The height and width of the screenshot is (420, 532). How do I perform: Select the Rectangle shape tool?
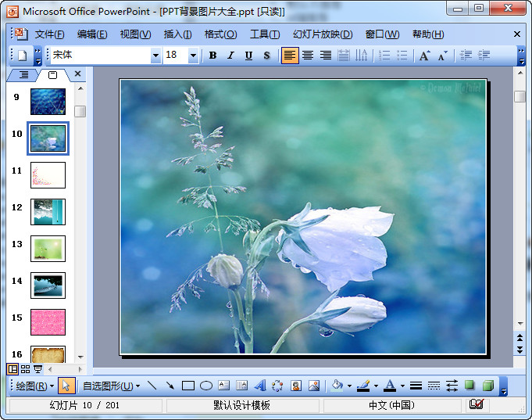click(x=188, y=386)
